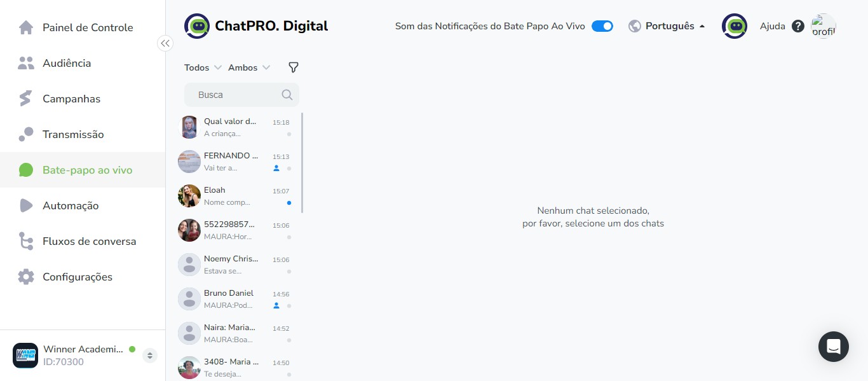The height and width of the screenshot is (381, 868).
Task: Expand the Todos filter dropdown
Action: (203, 67)
